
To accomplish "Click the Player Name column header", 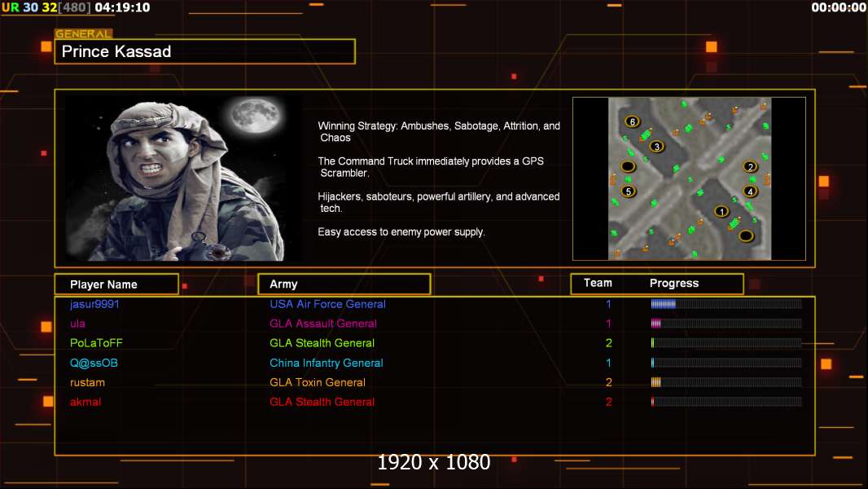I will click(116, 284).
